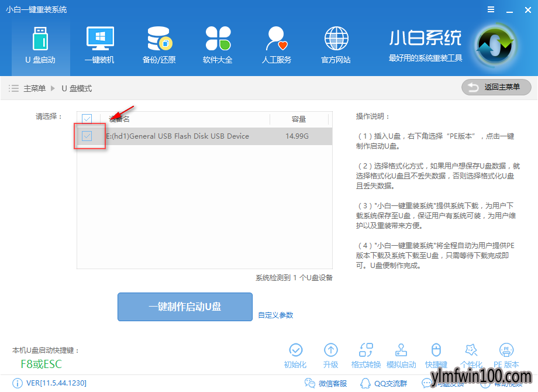Click the 返回主菜单 button
Viewport: 538px width, 392px height.
click(x=496, y=87)
